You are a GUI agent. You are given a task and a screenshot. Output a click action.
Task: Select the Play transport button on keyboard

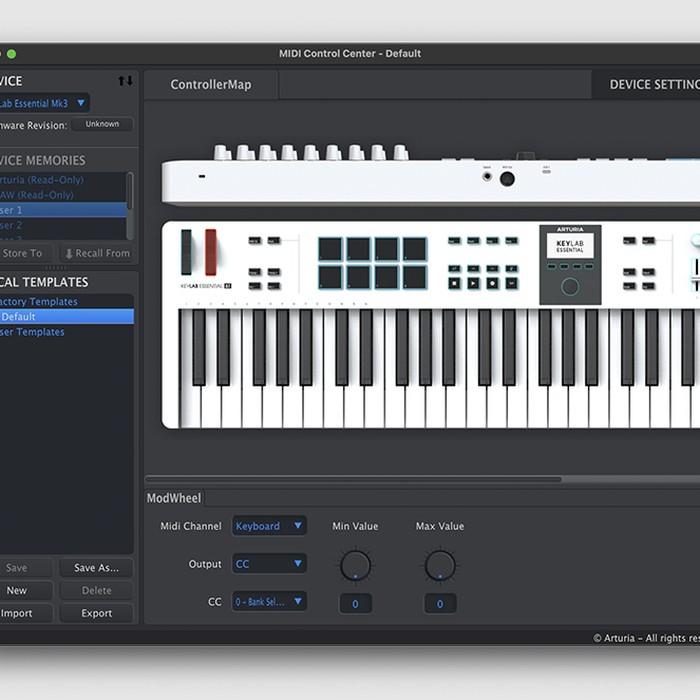[x=473, y=283]
